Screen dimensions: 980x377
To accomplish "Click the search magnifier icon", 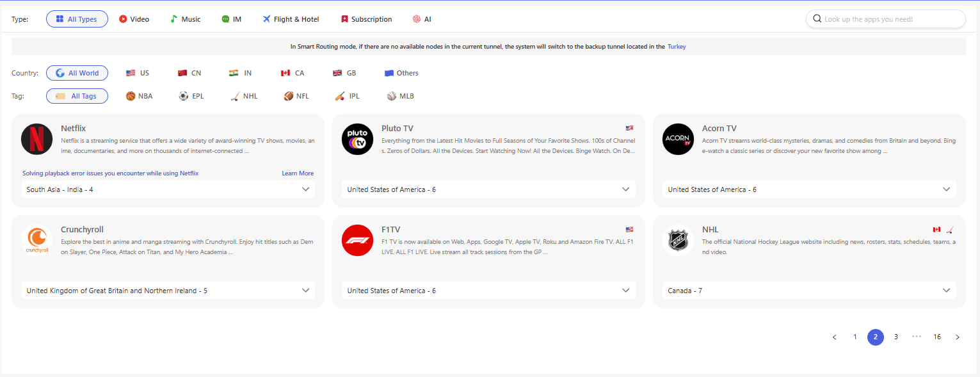I will pyautogui.click(x=817, y=19).
